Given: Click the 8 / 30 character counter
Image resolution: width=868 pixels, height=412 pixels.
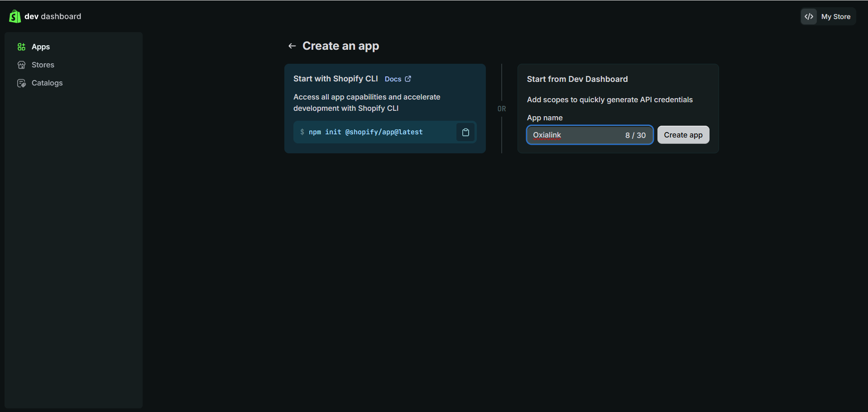Looking at the screenshot, I should point(635,135).
